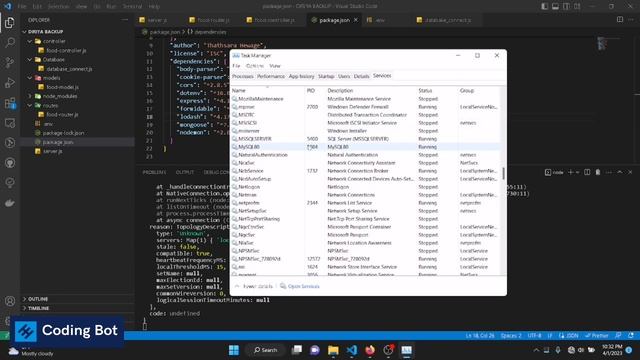The image size is (640, 360).
Task: Click the split editor icon in VS Code
Action: tap(620, 20)
